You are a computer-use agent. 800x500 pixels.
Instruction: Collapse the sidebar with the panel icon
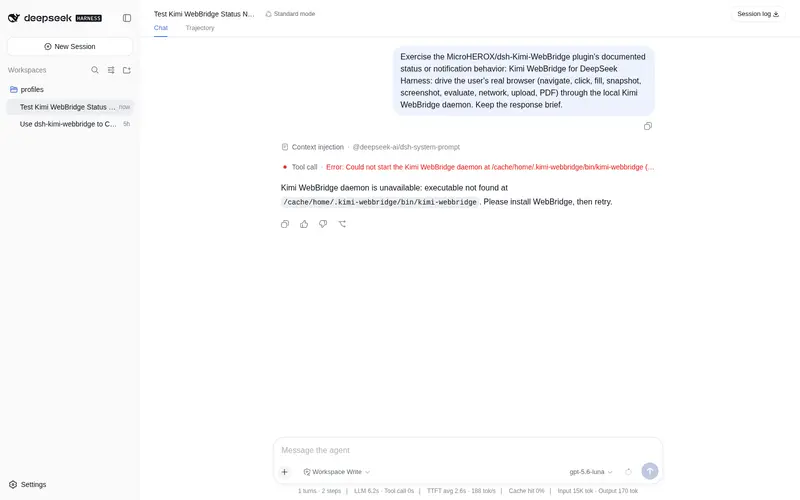point(127,18)
